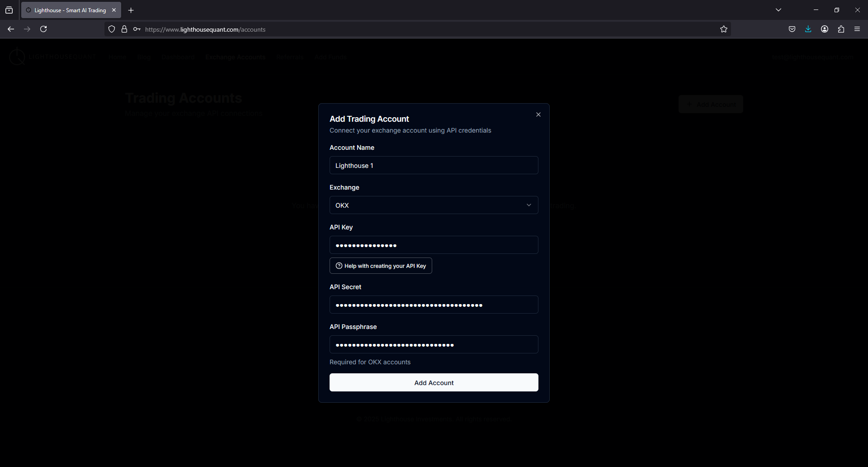Go back using browser back arrow
The width and height of the screenshot is (868, 467).
pos(11,29)
